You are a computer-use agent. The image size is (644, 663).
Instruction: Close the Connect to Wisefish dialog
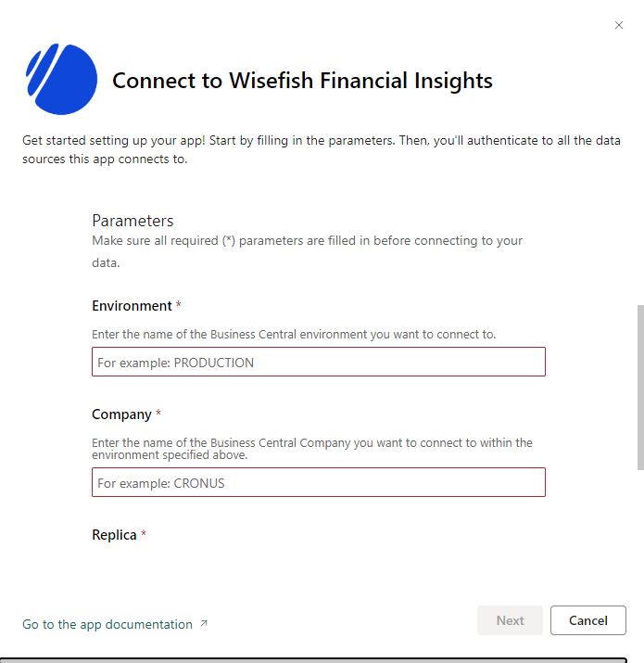619,25
